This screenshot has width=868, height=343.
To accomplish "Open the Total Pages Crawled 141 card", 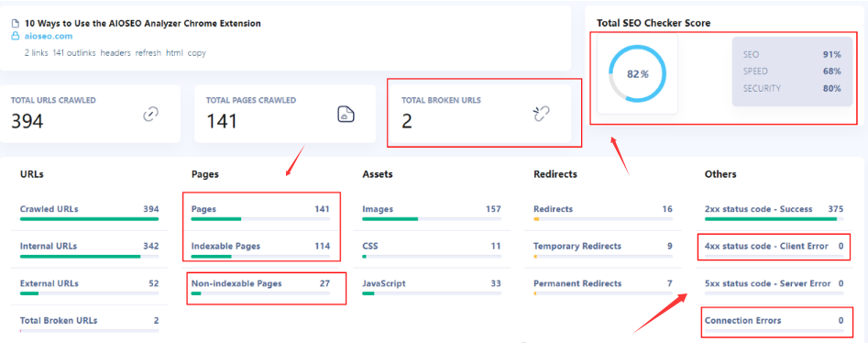I will point(285,114).
